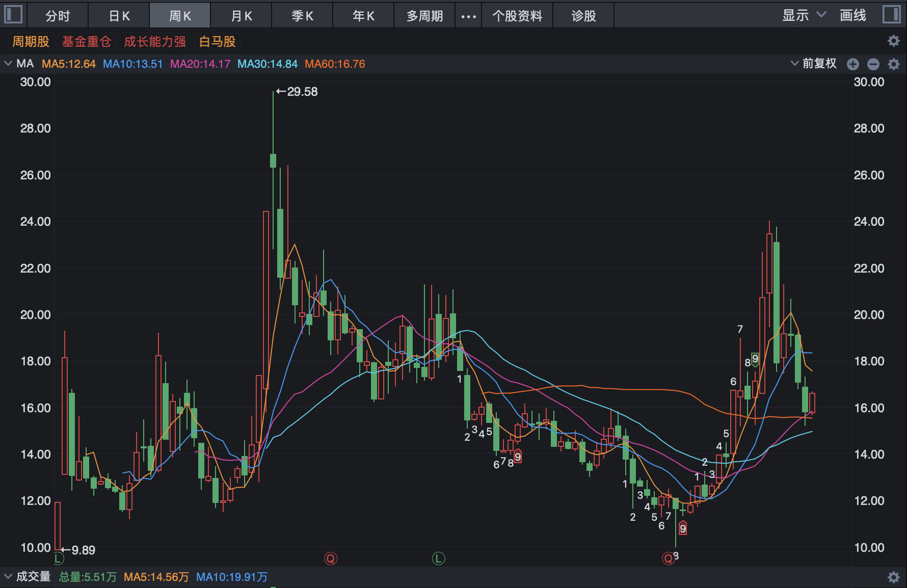The height and width of the screenshot is (588, 907).
Task: Click the three-dot more periods button
Action: tap(468, 16)
